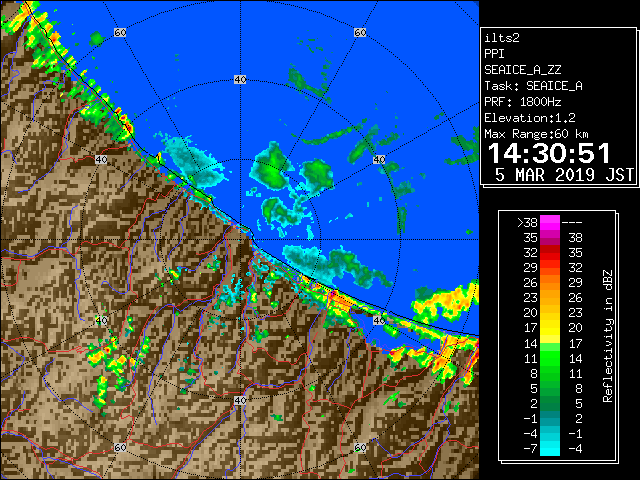
Task: Click the 60 ring label in the southeast
Action: 360,447
